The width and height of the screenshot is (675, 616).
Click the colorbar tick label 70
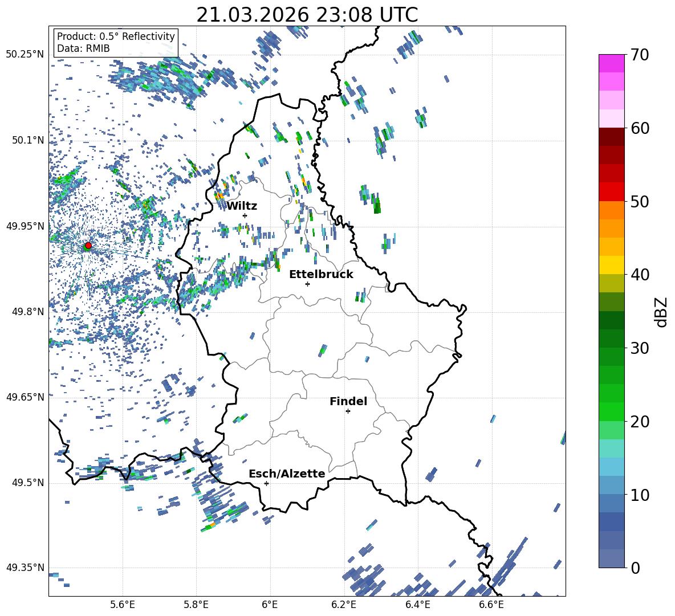coord(640,55)
